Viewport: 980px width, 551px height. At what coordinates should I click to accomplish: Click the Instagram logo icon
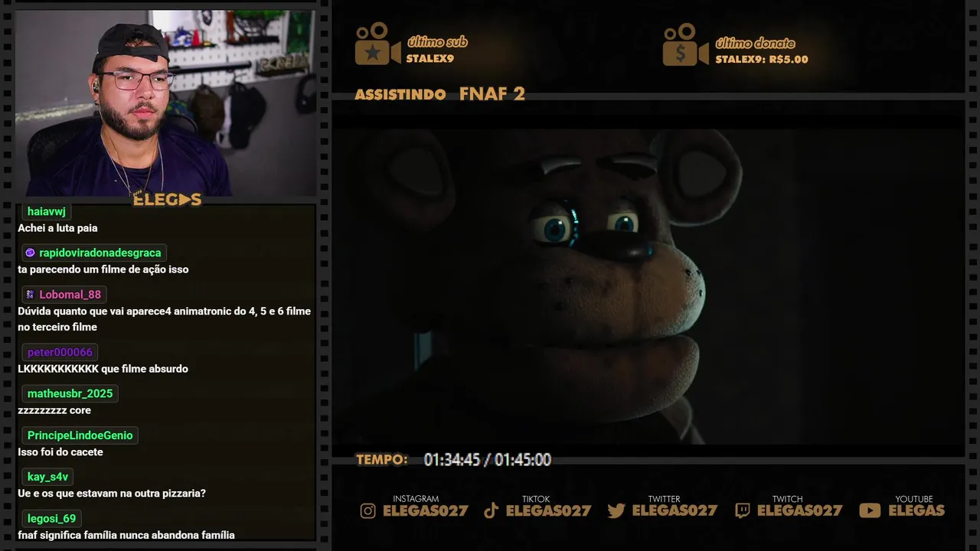[368, 510]
